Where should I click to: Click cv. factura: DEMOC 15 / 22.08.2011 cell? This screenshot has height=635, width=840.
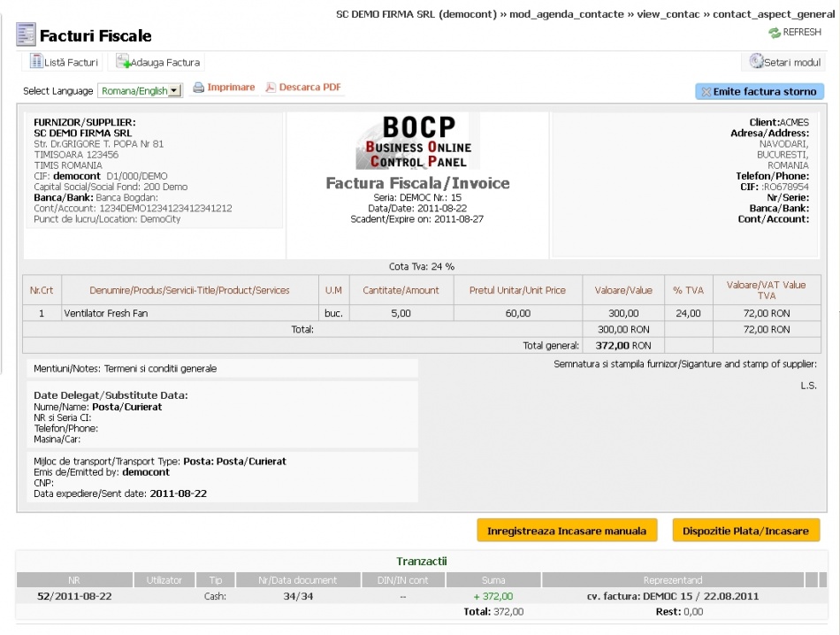tap(673, 596)
